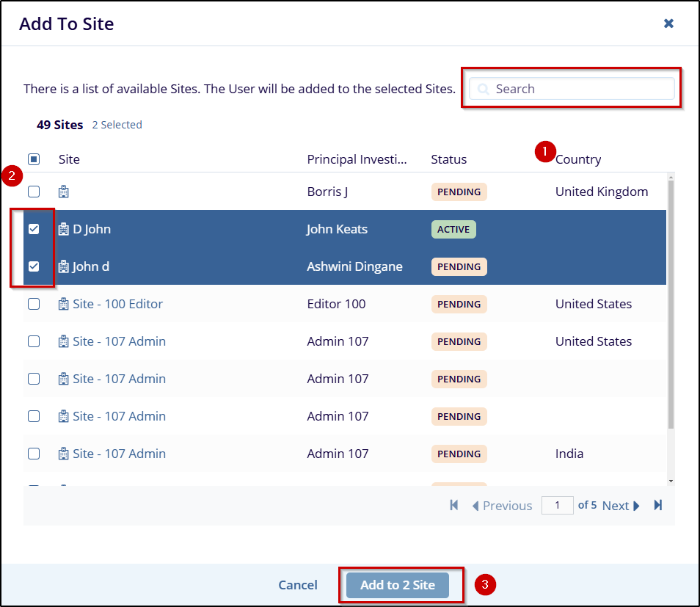This screenshot has height=607, width=700.
Task: Uncheck the D John site checkbox
Action: 34,229
